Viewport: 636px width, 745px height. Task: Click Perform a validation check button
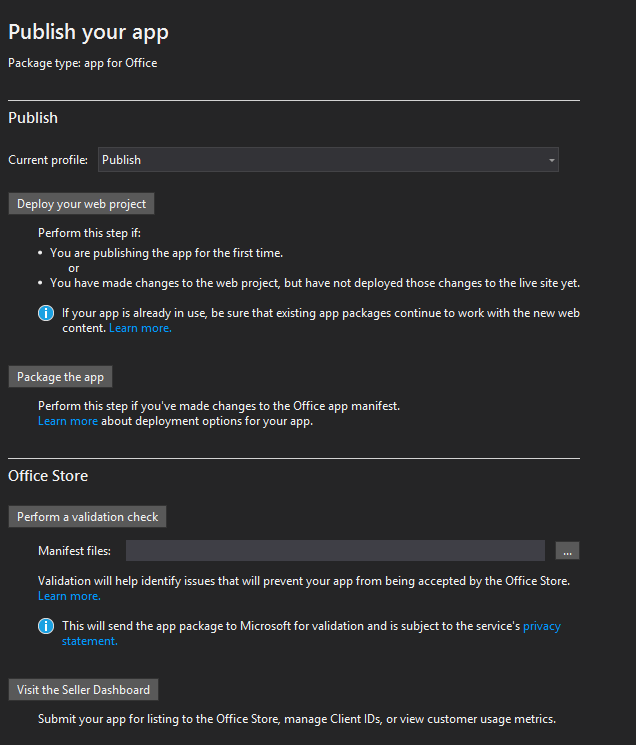(87, 516)
